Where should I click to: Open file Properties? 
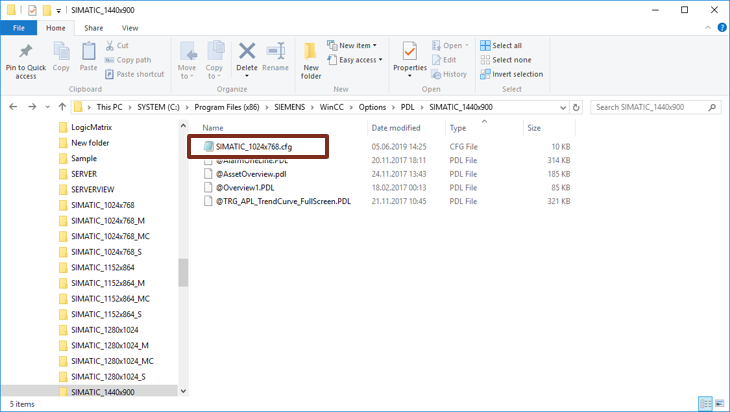point(410,60)
